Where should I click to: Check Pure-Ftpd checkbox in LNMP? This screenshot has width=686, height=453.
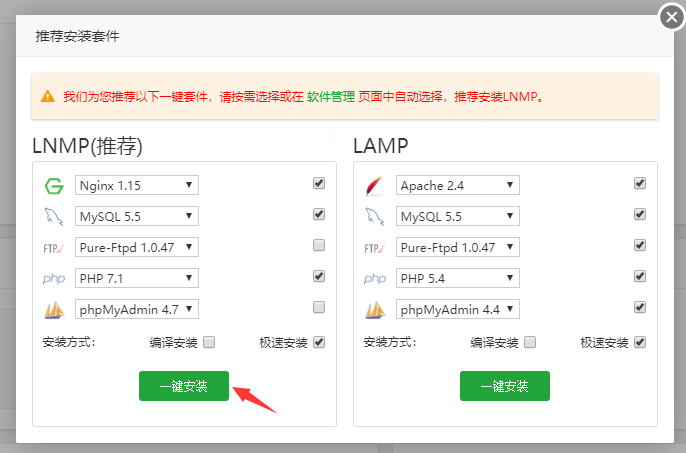tap(319, 245)
